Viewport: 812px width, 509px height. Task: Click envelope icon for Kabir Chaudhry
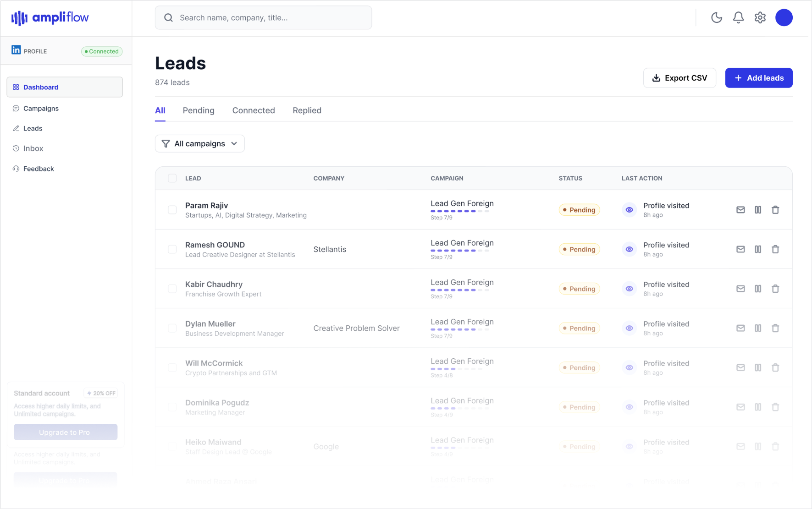[740, 289]
